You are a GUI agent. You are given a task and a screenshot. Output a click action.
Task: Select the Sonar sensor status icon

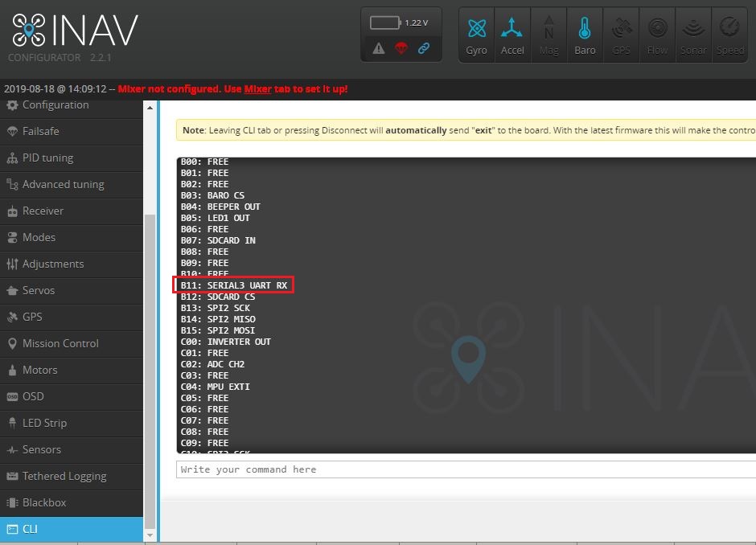point(693,34)
